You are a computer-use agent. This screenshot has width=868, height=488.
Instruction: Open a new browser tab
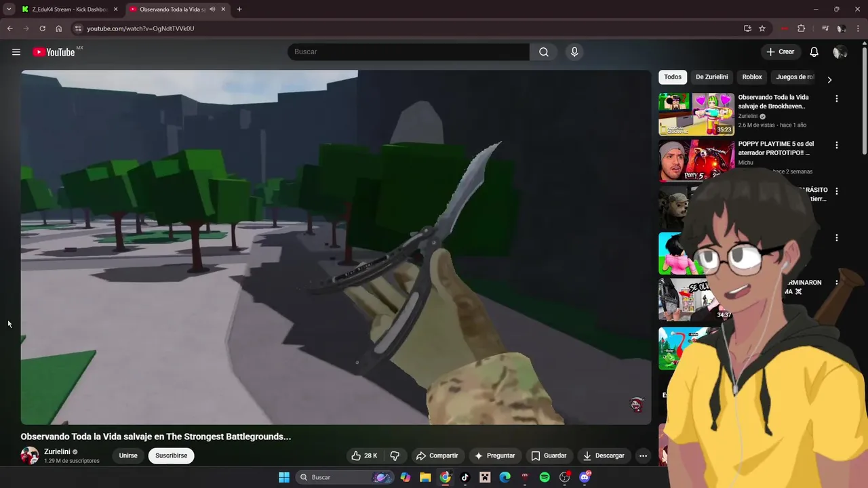[239, 9]
